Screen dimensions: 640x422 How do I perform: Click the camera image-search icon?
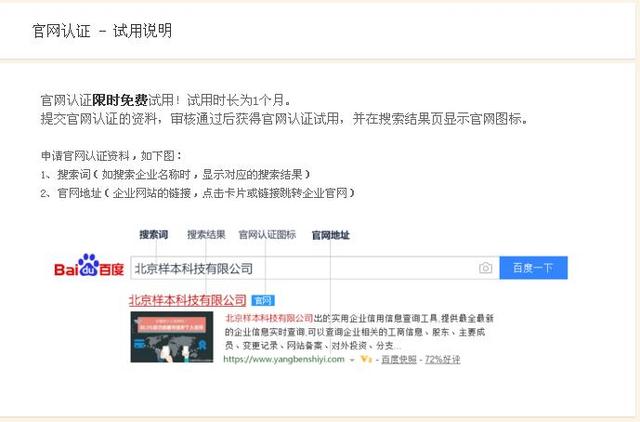[x=485, y=268]
